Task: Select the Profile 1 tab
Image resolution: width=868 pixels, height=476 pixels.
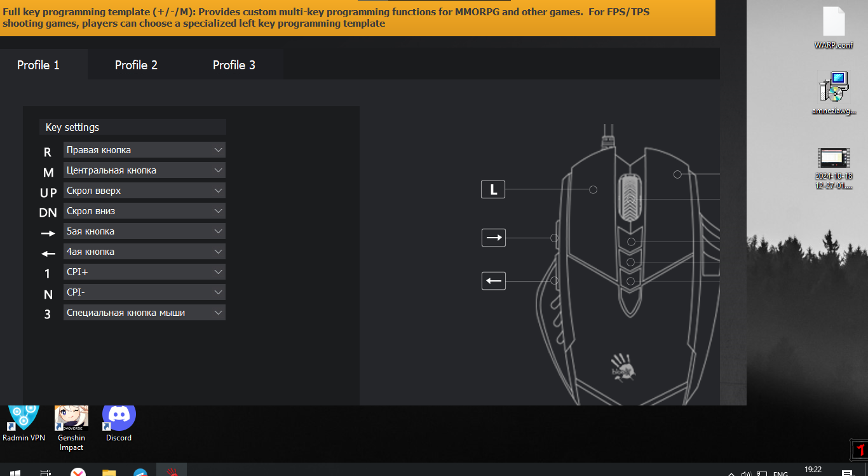Action: [38, 65]
